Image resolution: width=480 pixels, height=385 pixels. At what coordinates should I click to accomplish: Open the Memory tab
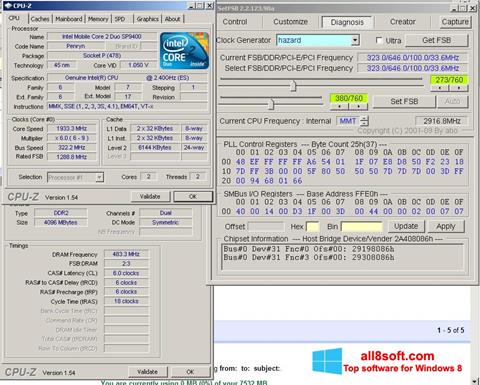(x=98, y=19)
